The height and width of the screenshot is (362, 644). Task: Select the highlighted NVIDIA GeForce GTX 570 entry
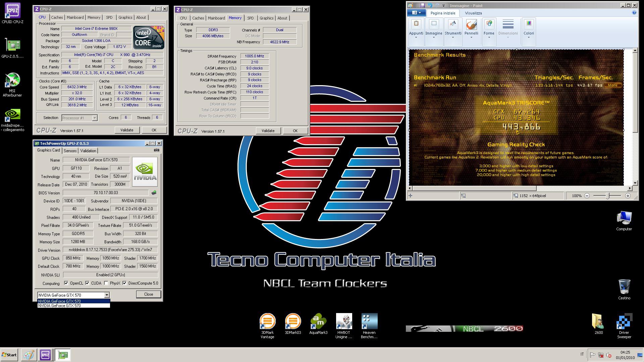point(73,301)
